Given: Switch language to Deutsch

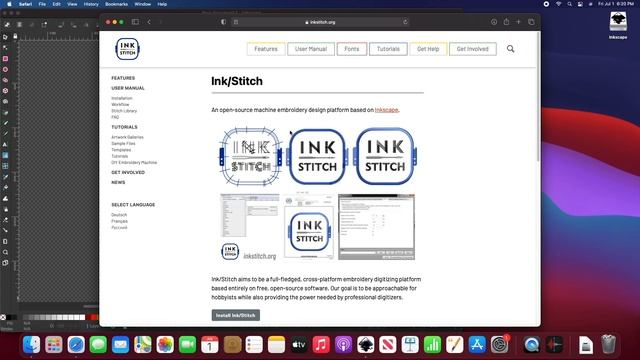Looking at the screenshot, I should 119,215.
